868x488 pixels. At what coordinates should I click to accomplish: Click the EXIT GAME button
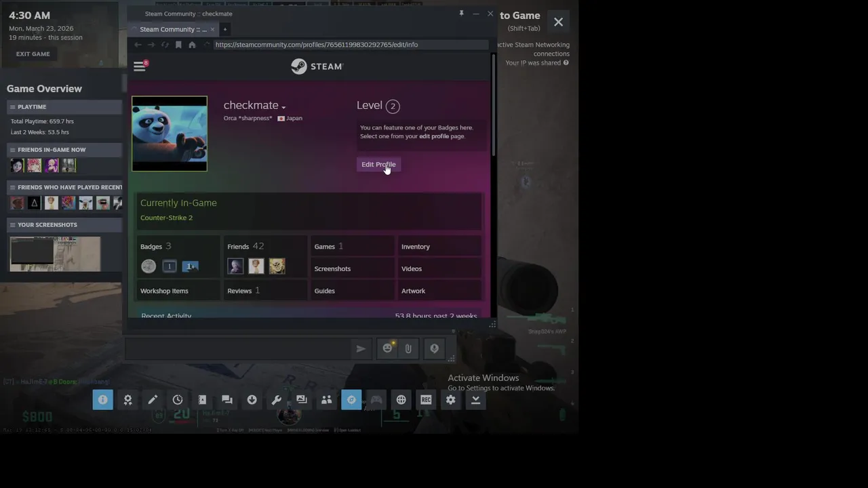pyautogui.click(x=33, y=54)
